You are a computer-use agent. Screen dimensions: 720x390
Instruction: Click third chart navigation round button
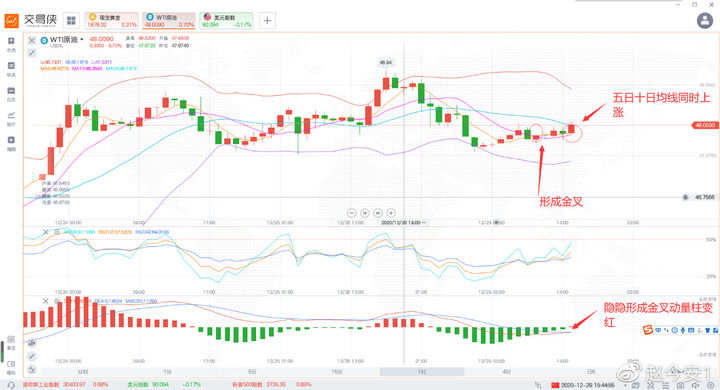tap(377, 213)
